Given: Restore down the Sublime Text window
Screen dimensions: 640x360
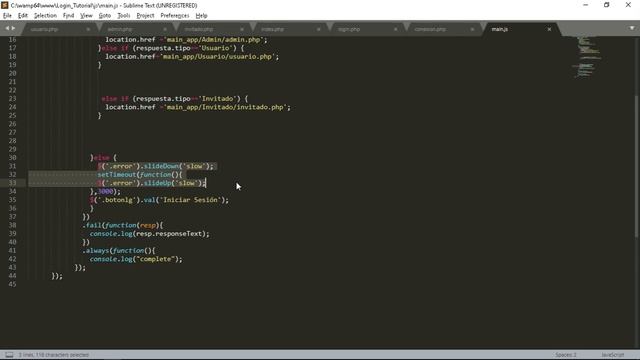Looking at the screenshot, I should [607, 5].
